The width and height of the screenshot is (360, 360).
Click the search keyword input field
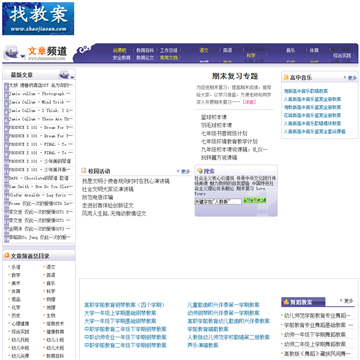[218, 202]
